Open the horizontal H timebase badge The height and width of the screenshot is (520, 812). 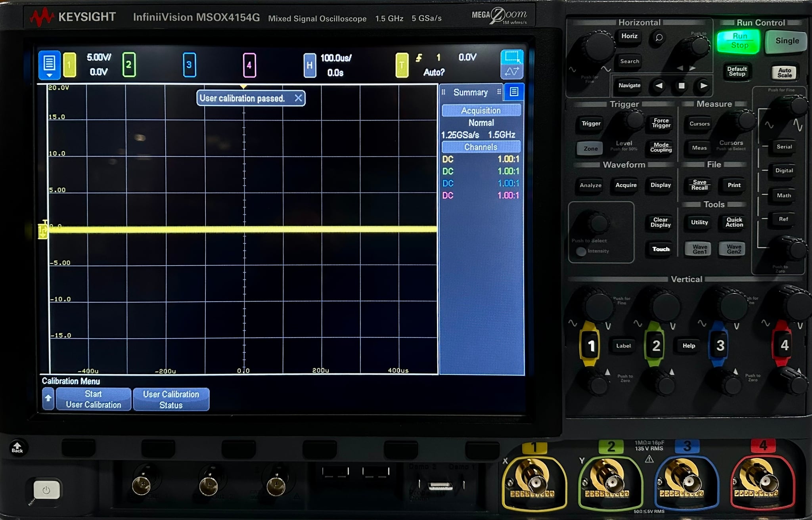pos(310,65)
